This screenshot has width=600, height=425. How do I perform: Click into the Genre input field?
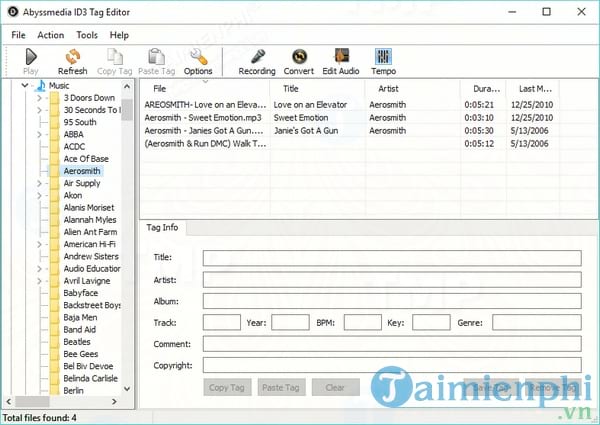[x=537, y=322]
